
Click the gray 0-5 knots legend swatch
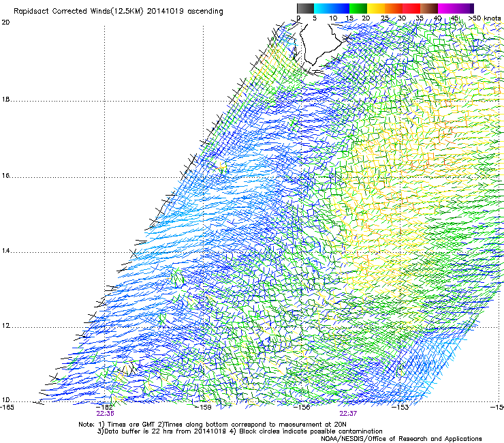[x=305, y=8]
